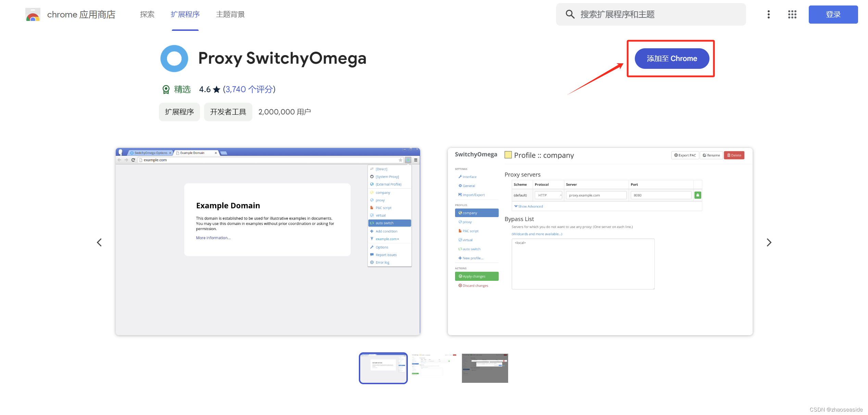Focus the 搜索扩展程序和主题 search field

coord(651,14)
